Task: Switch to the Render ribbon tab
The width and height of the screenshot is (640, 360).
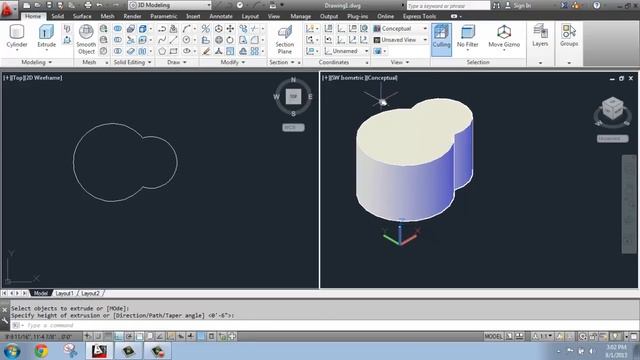Action: (132, 16)
